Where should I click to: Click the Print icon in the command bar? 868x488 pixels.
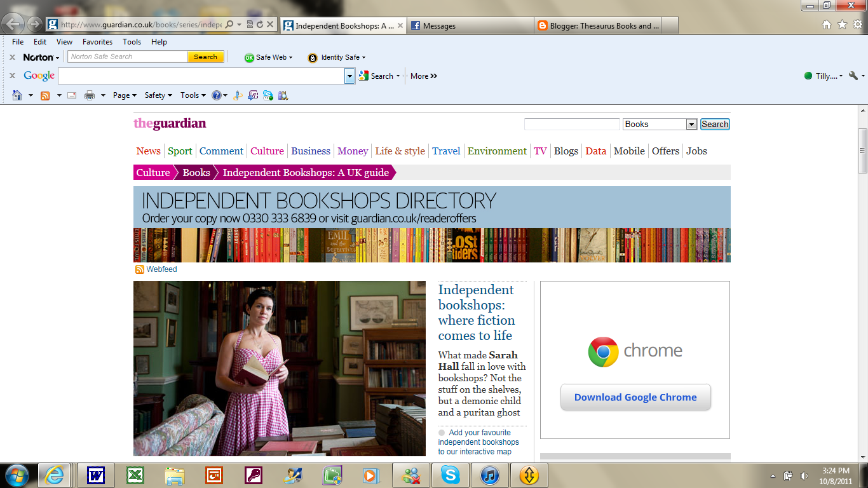pyautogui.click(x=90, y=95)
